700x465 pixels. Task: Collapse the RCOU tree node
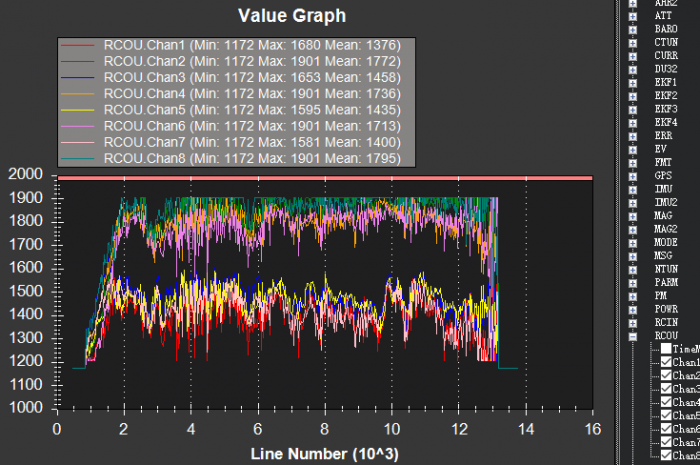coord(633,336)
